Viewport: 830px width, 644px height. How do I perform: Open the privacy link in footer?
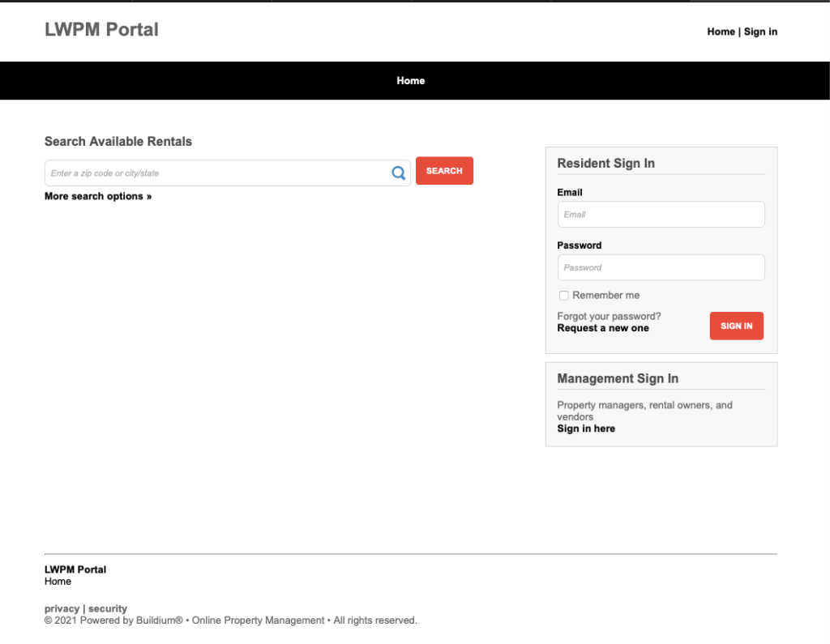[x=62, y=608]
